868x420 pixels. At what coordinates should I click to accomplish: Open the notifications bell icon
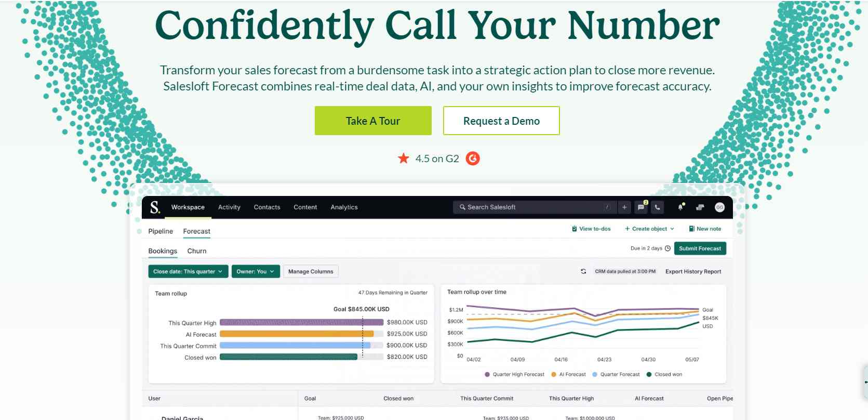(x=680, y=207)
